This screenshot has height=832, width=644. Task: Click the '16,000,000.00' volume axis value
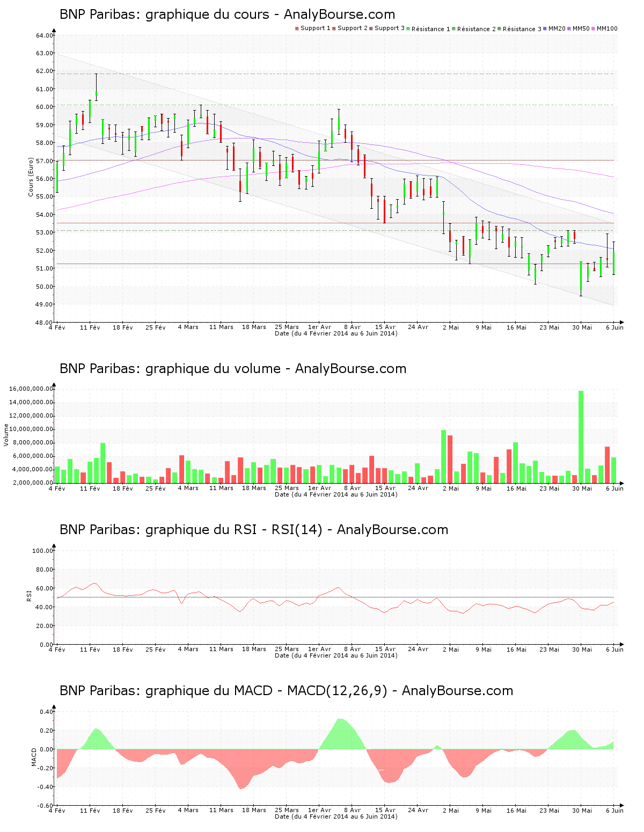click(x=32, y=389)
